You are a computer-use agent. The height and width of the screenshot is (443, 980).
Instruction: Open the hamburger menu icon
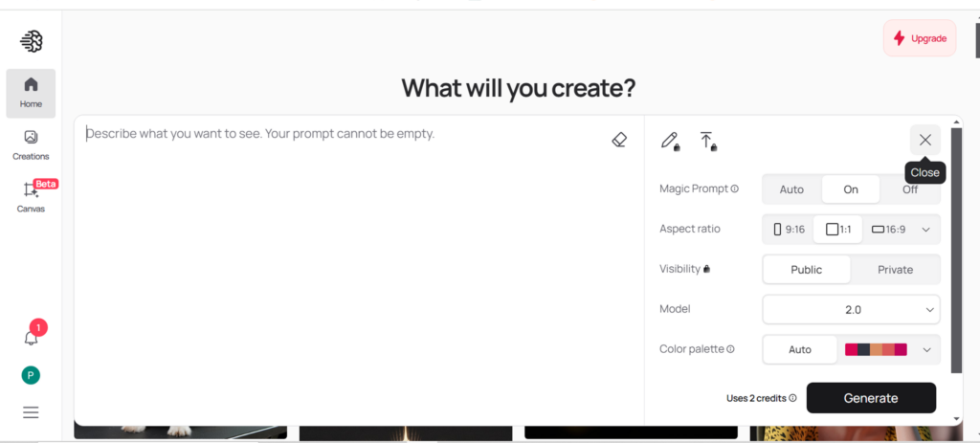point(31,412)
